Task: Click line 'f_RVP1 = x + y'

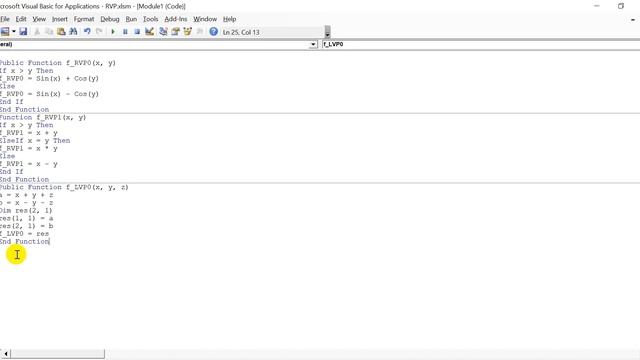Action: pos(29,133)
